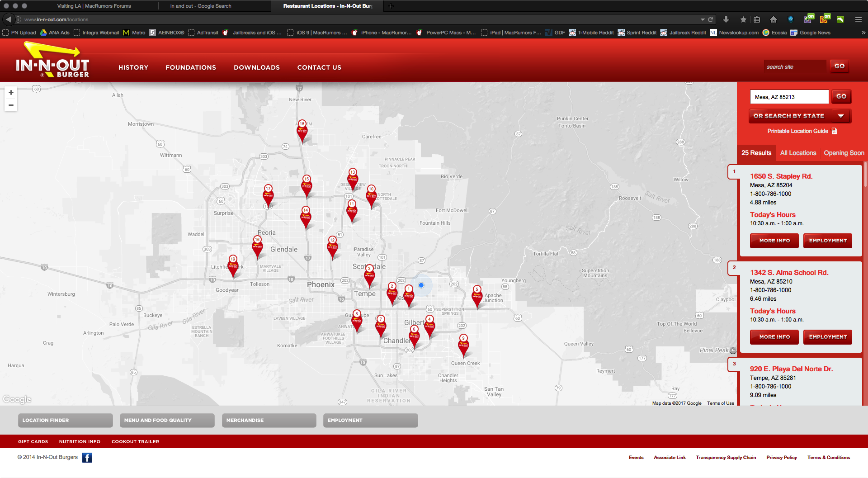This screenshot has height=478, width=868.
Task: Switch to the in and out Google Search tab
Action: [201, 6]
